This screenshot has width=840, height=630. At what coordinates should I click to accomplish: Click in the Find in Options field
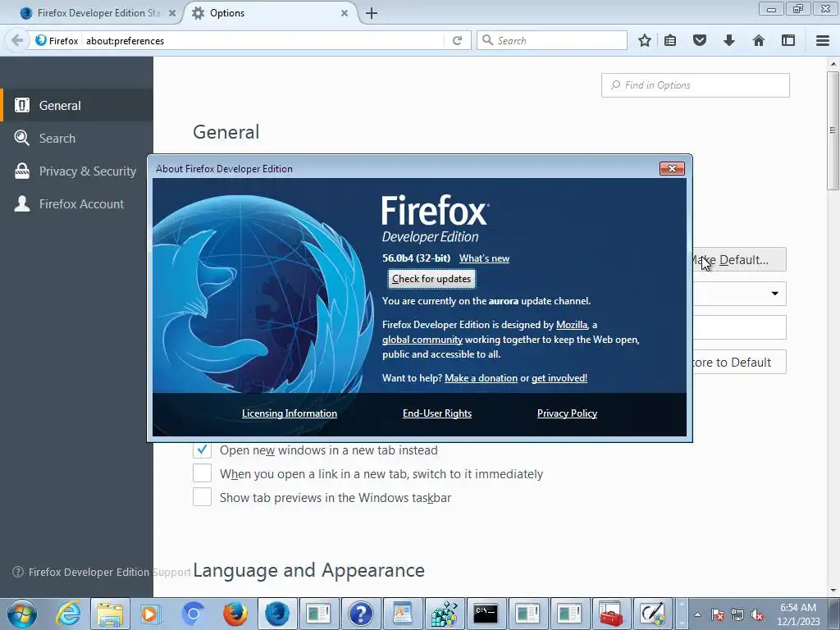click(696, 85)
